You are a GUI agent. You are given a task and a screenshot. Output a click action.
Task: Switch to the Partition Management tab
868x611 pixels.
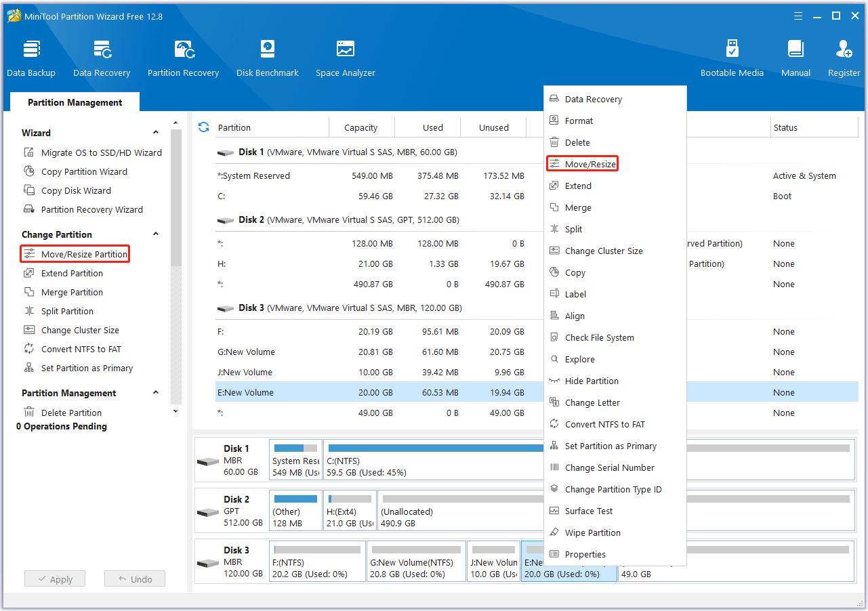click(75, 102)
